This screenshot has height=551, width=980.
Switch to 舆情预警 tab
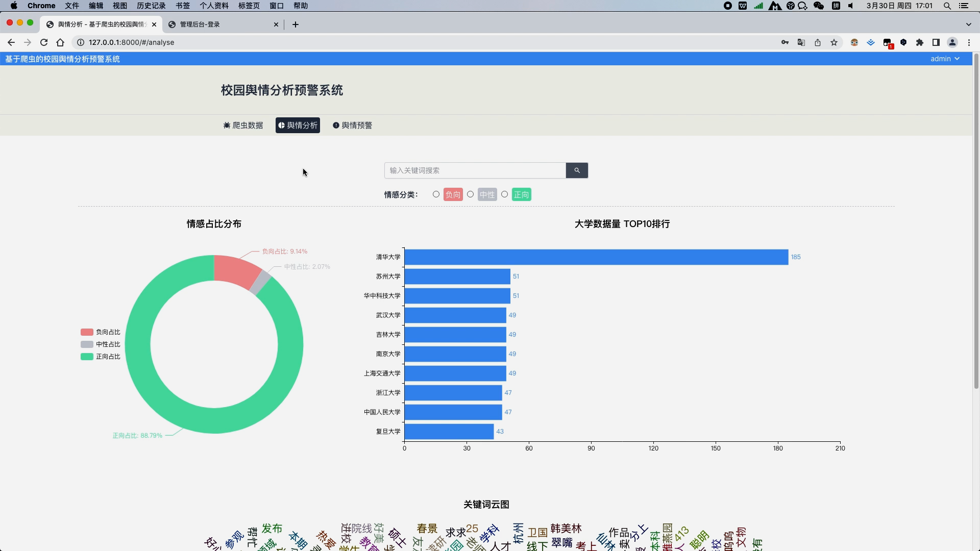(x=352, y=126)
